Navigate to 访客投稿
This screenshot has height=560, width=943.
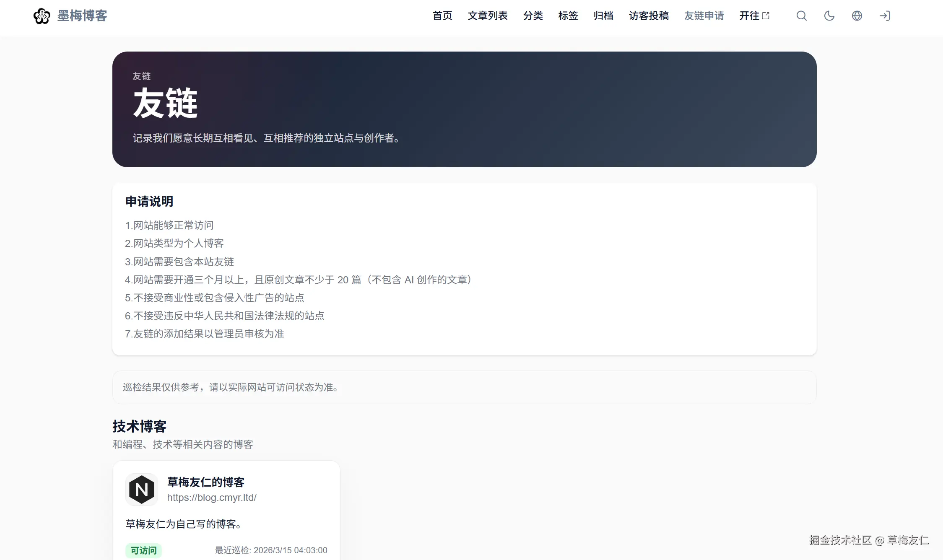point(649,16)
